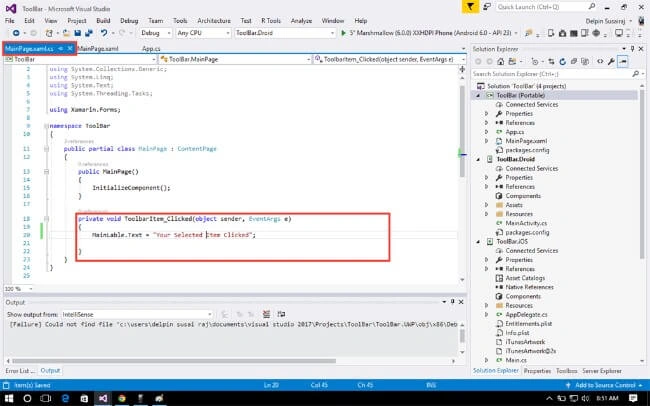The image size is (650, 406).
Task: Toggle pin on MainPage.xaml.cs tab
Action: pos(61,49)
